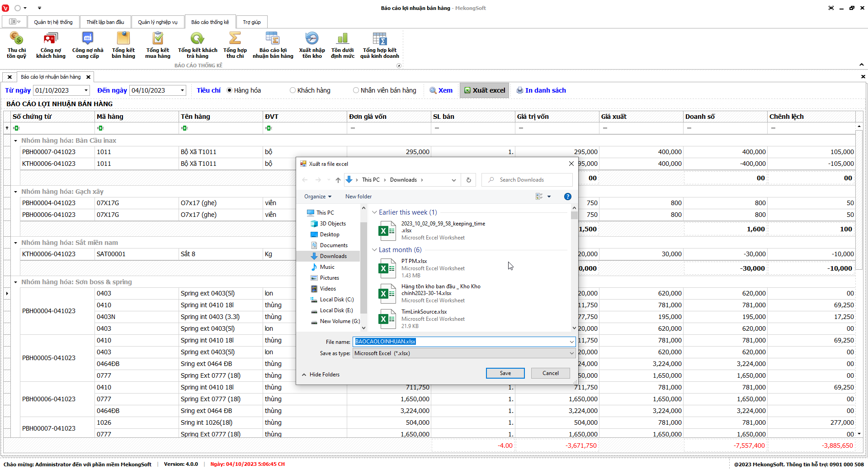Image resolution: width=868 pixels, height=469 pixels.
Task: Open Tổng kết bán hàng report
Action: tap(123, 45)
